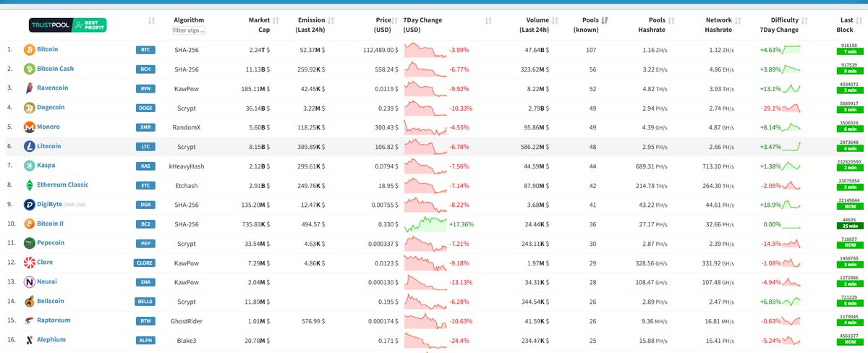Click the Alephium logo icon
The width and height of the screenshot is (868, 353).
(30, 340)
